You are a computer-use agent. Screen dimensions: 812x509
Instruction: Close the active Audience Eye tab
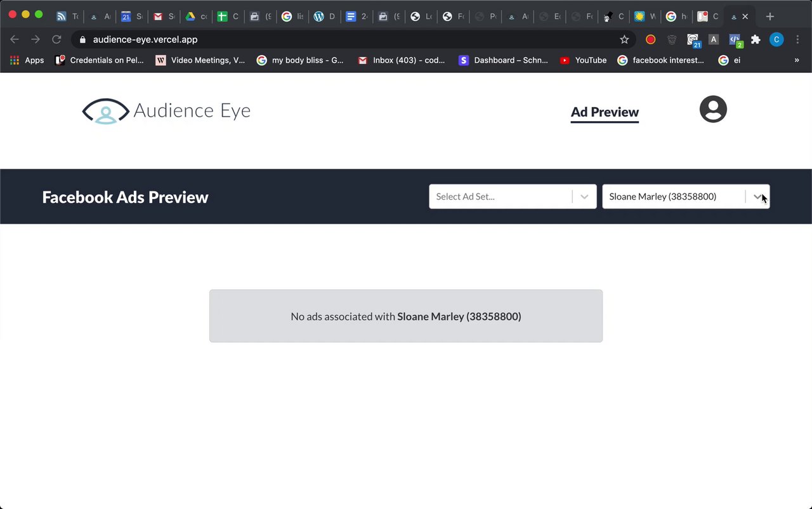tap(745, 16)
